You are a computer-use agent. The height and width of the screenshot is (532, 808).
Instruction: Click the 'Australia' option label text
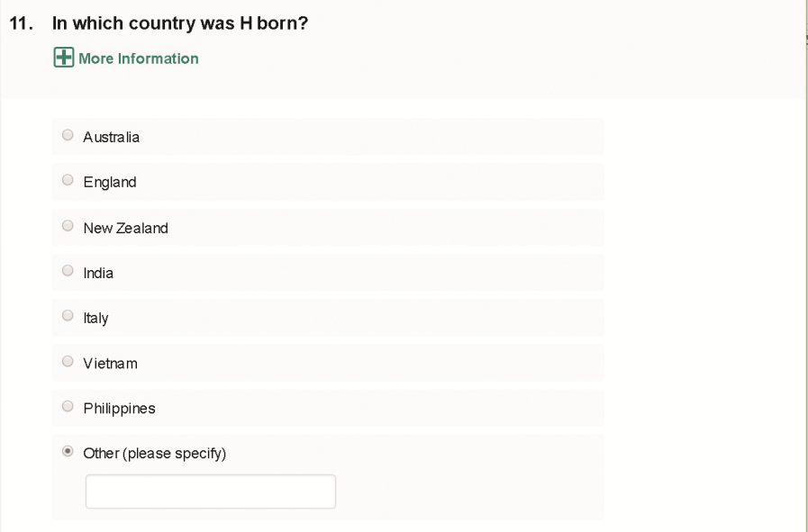point(111,138)
